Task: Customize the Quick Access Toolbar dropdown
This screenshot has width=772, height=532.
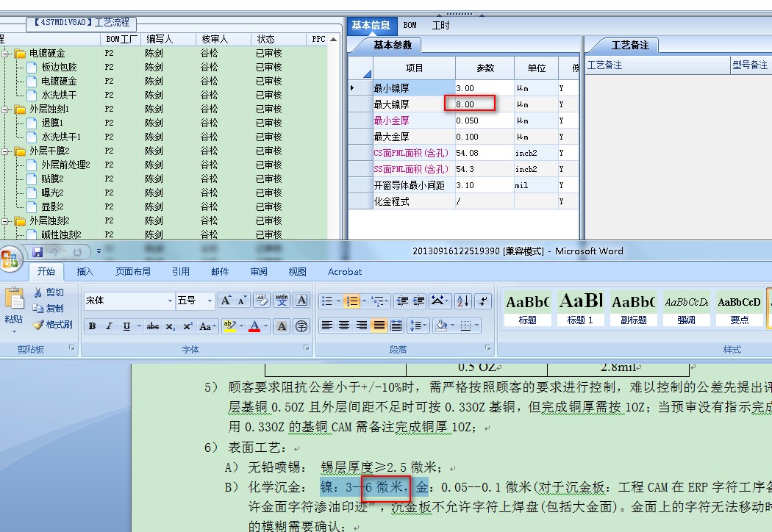Action: 99,251
